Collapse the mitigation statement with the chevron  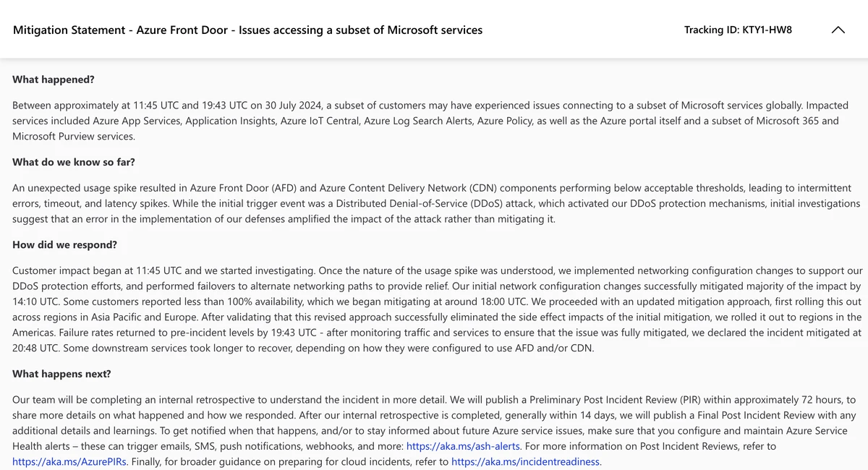[838, 30]
